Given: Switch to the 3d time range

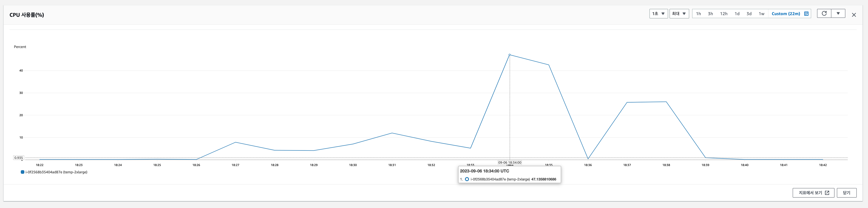Looking at the screenshot, I should (x=749, y=14).
